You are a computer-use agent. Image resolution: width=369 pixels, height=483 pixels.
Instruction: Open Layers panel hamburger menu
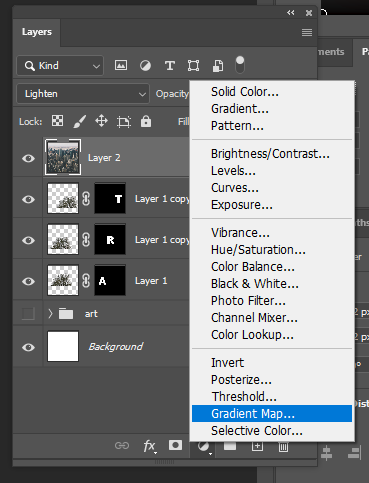pyautogui.click(x=307, y=32)
